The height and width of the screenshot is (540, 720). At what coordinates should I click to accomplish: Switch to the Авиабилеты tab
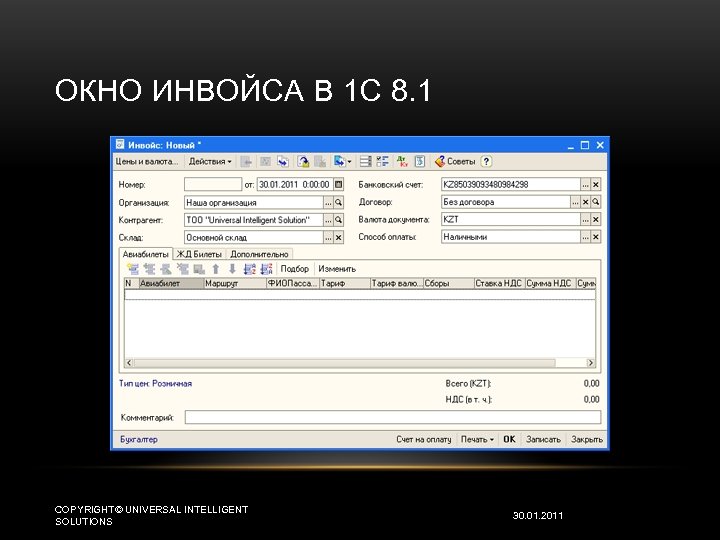click(x=146, y=254)
